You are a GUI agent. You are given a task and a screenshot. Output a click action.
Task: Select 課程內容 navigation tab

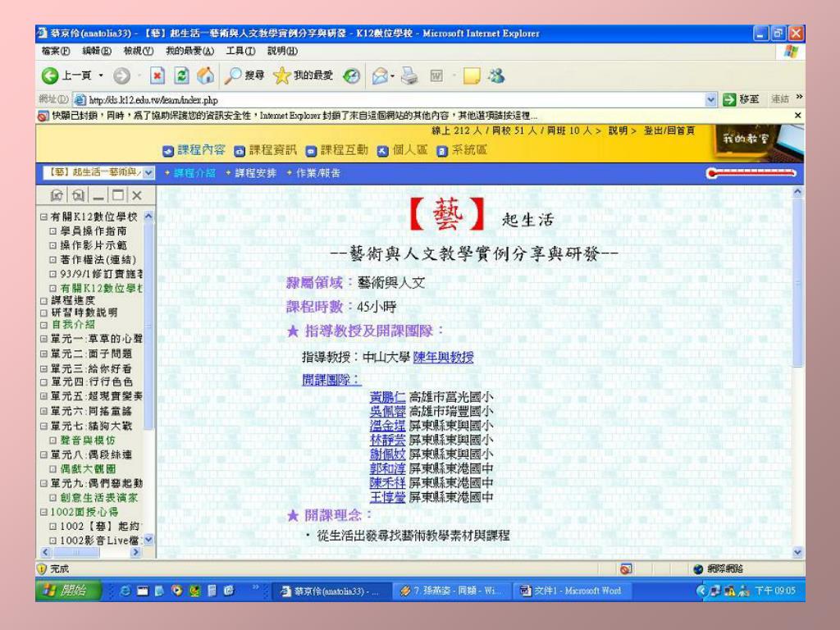(x=194, y=151)
